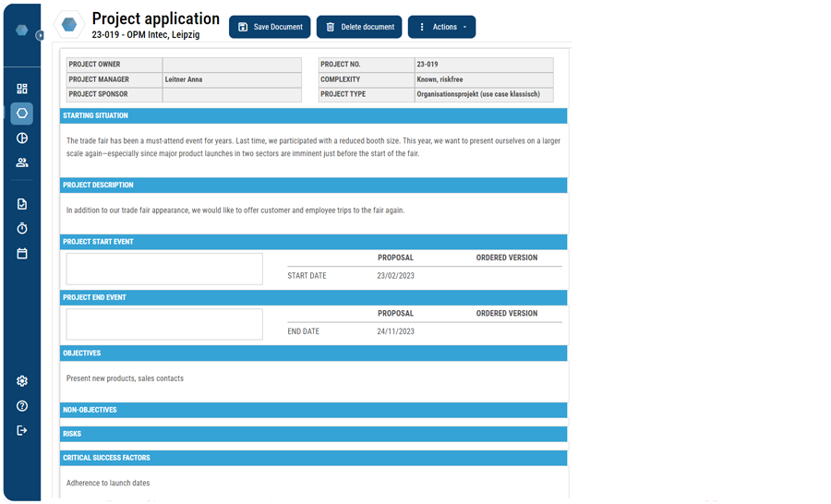
Task: Click the hexagon project logo beside title
Action: pos(69,25)
